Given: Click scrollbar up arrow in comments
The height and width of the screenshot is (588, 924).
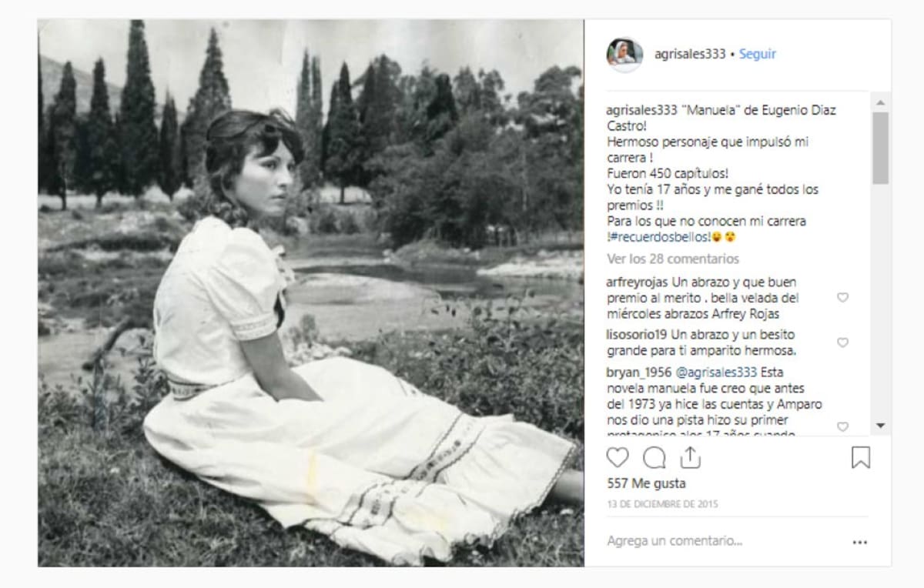Looking at the screenshot, I should point(881,101).
